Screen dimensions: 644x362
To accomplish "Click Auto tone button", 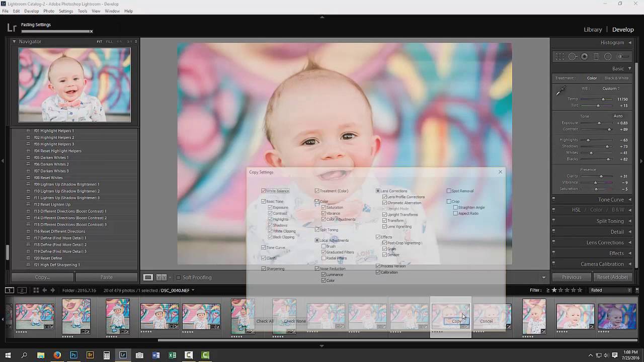I will pyautogui.click(x=618, y=116).
